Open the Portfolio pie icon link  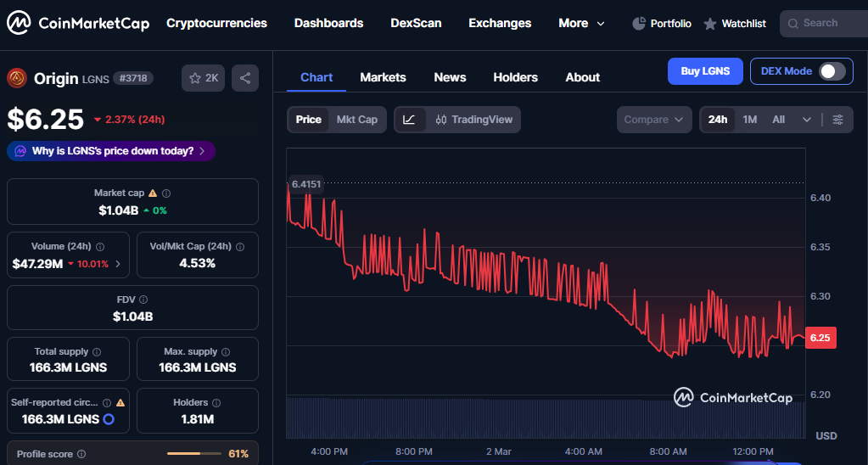[662, 23]
